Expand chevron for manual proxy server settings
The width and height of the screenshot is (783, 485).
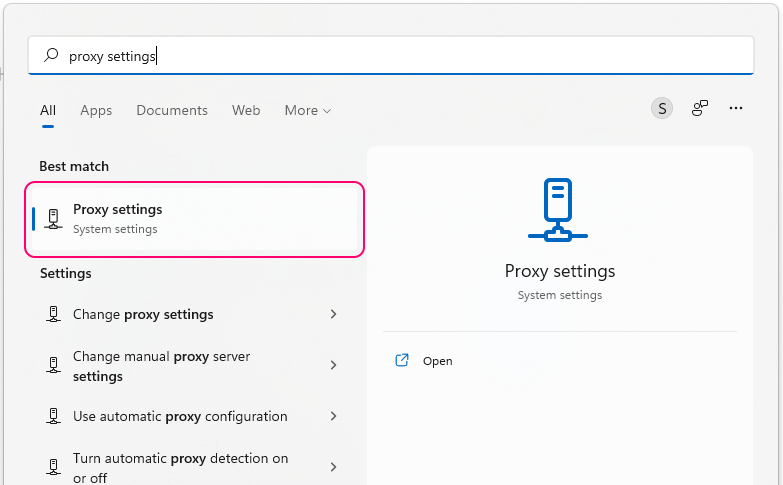pos(333,366)
